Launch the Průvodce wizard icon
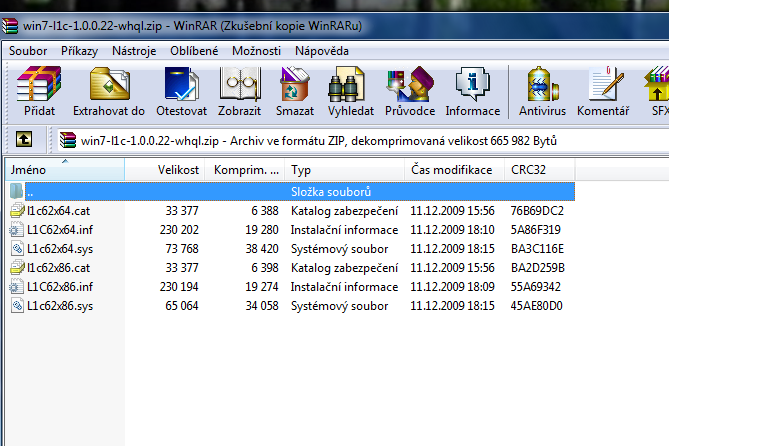784x446 pixels. pyautogui.click(x=410, y=84)
